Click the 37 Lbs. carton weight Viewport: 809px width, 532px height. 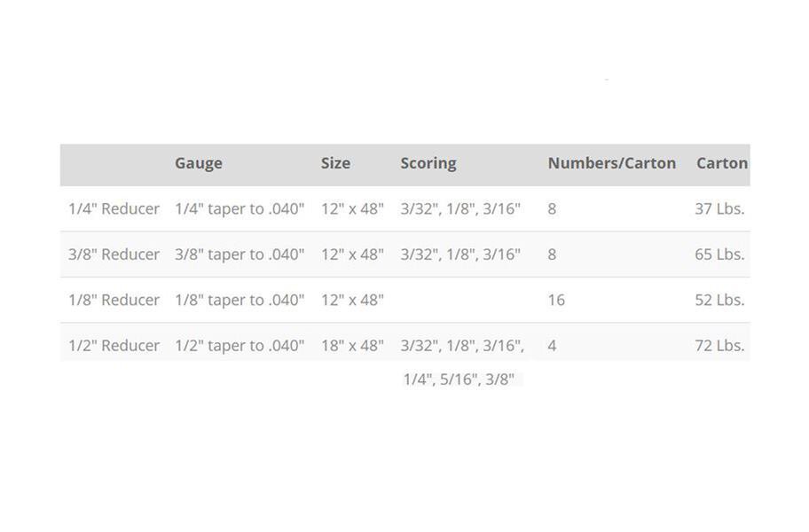coord(719,209)
